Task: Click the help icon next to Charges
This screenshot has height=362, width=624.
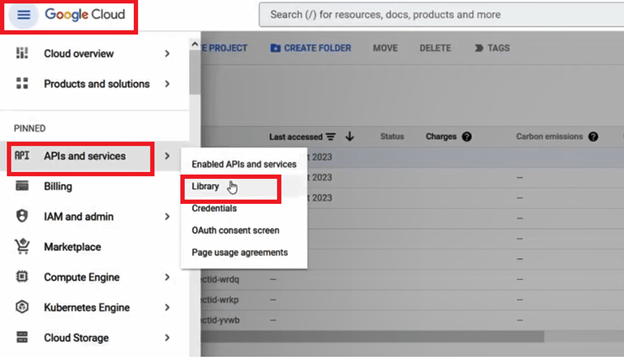Action: (x=466, y=137)
